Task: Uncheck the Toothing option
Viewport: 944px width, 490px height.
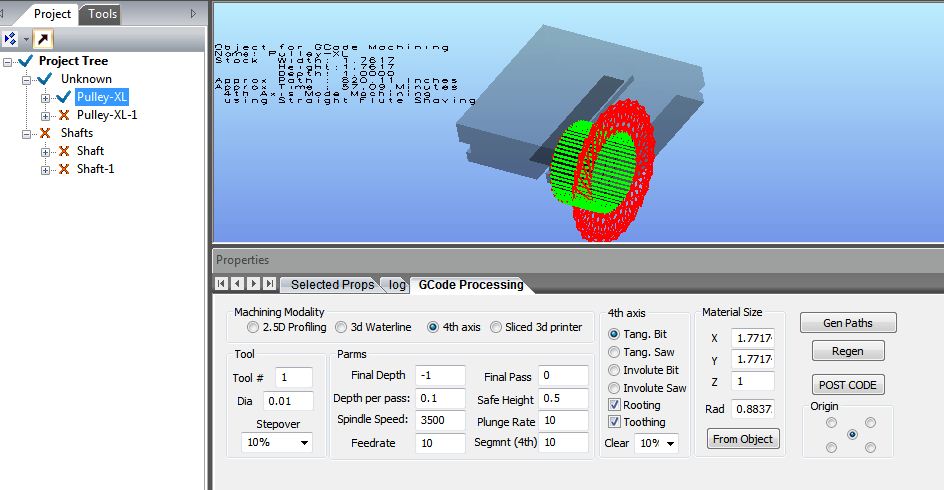Action: (x=615, y=422)
